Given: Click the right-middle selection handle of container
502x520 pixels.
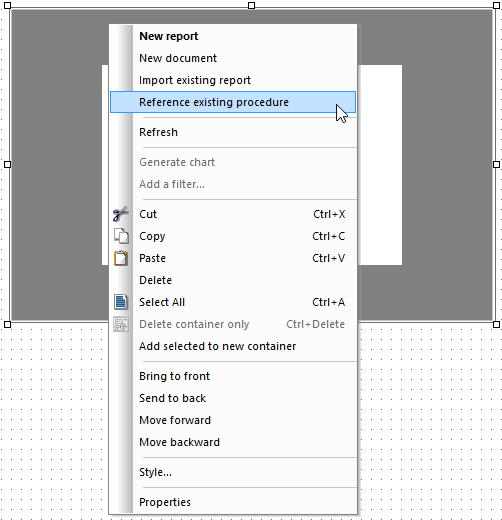Looking at the screenshot, I should click(496, 164).
